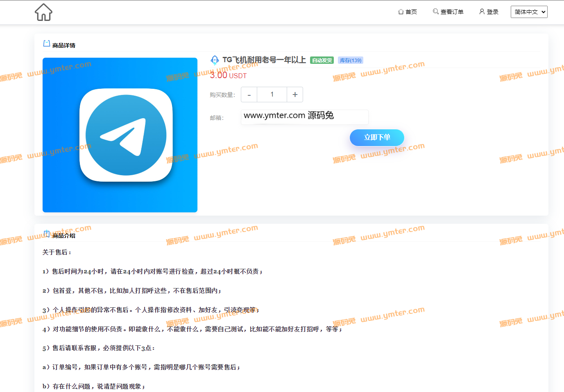This screenshot has width=564, height=392.
Task: Click the line starting b）存在什么问题
Action: pos(94,387)
